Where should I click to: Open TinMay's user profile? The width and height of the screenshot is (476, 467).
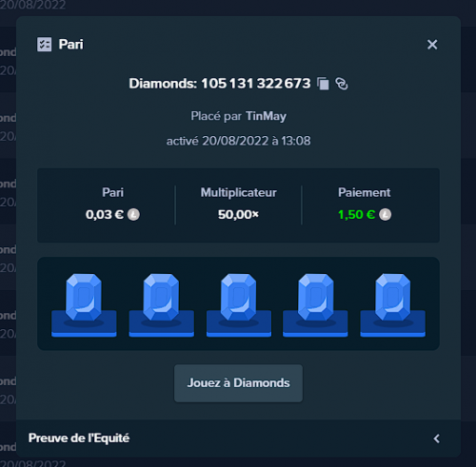pos(266,116)
